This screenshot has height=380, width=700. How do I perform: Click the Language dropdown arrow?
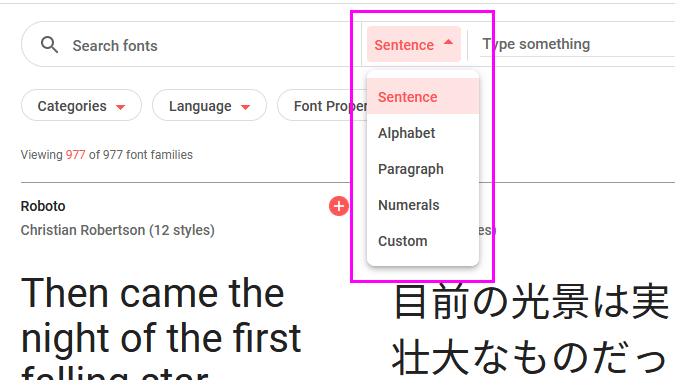245,107
